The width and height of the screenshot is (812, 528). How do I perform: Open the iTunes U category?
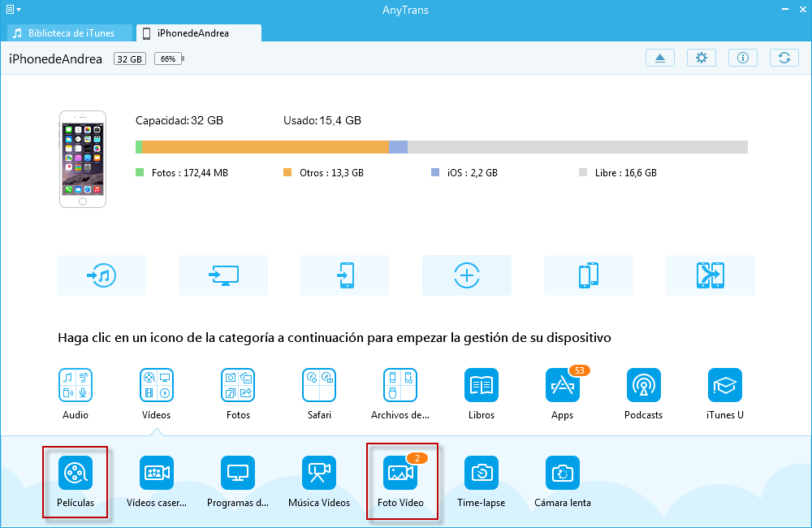tap(725, 394)
